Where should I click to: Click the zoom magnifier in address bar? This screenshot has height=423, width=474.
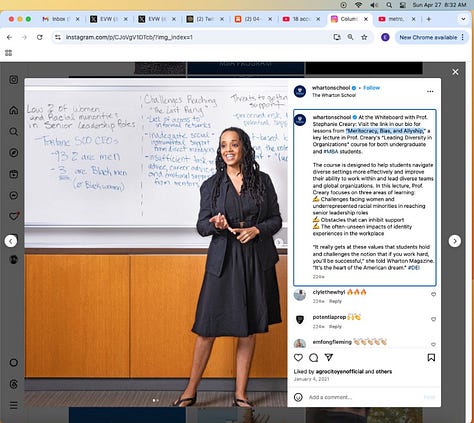(350, 37)
